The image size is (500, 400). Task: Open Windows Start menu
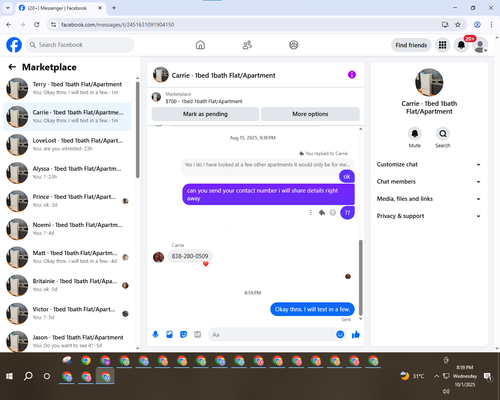9,376
